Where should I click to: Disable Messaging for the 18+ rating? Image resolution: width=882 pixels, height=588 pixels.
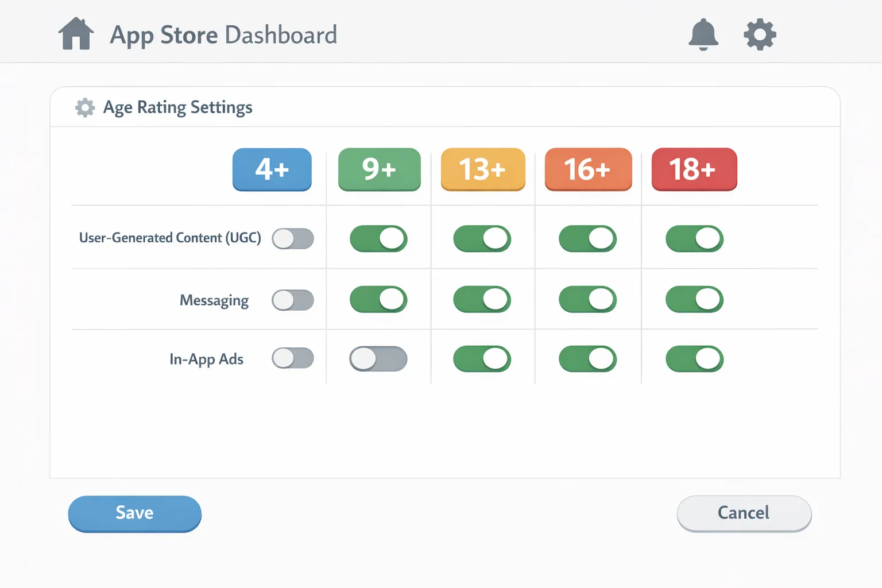point(694,299)
